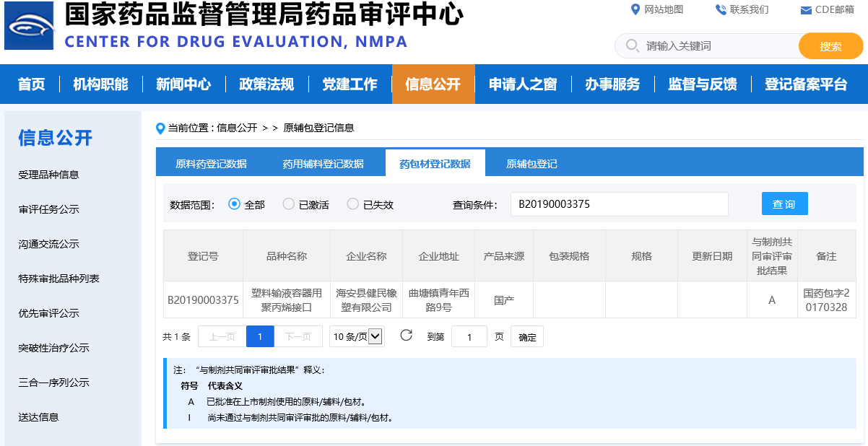The width and height of the screenshot is (868, 446).
Task: Open the 申请人之窗 navigation menu
Action: [x=523, y=84]
